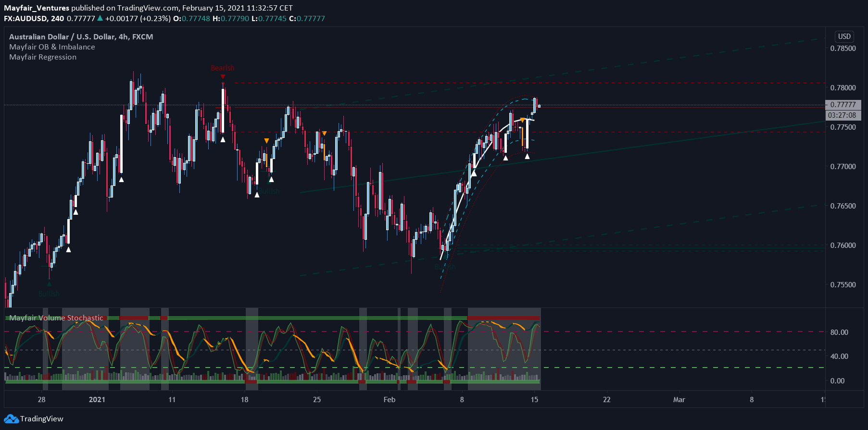Click the countdown timer 03:27:08
This screenshot has height=430, width=868.
(843, 115)
